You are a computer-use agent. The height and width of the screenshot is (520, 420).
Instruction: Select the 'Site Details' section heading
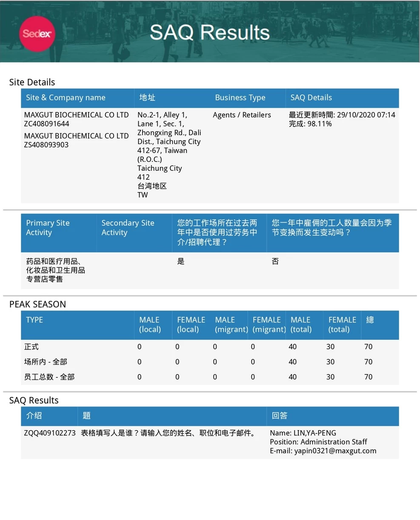pyautogui.click(x=32, y=82)
